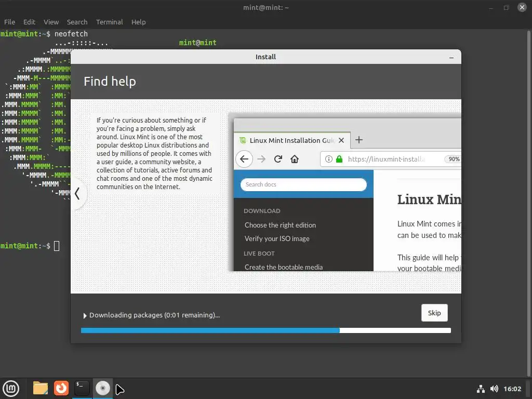
Task: Click the installation progress bar
Action: point(265,330)
